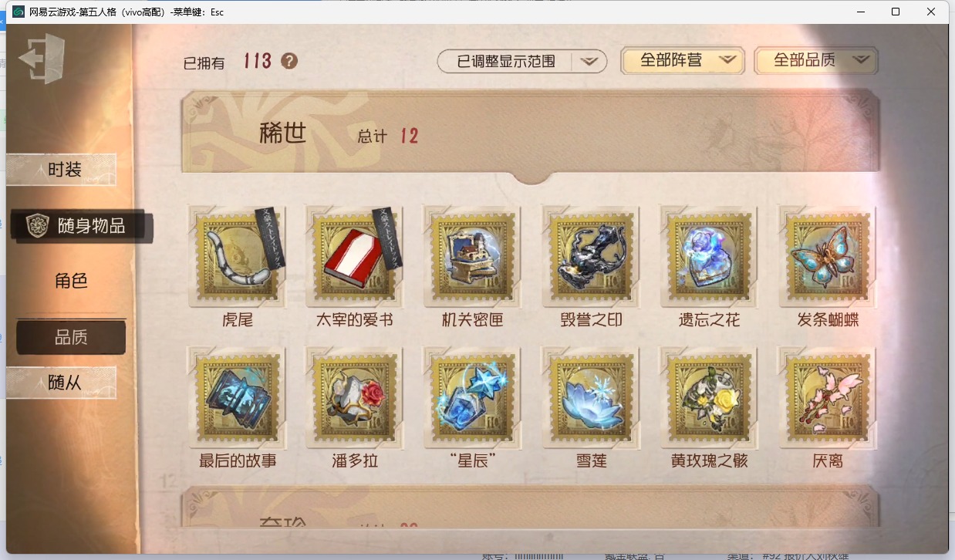Open the question mark help icon
This screenshot has height=560, width=955.
coord(289,61)
